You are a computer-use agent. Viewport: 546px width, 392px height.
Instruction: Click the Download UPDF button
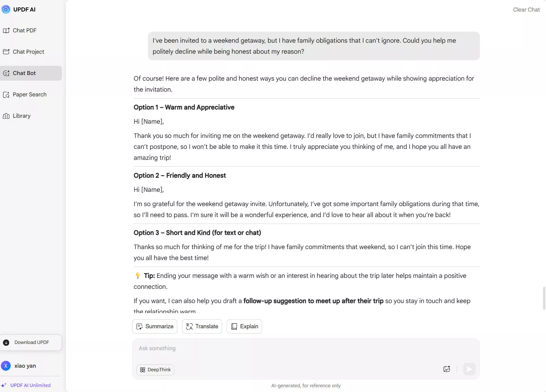point(31,342)
